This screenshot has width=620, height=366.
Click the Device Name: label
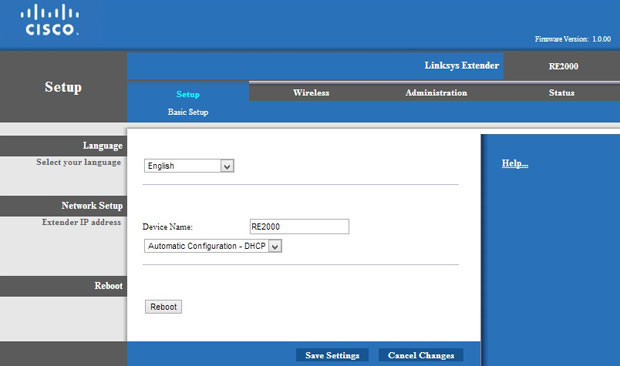tap(167, 227)
